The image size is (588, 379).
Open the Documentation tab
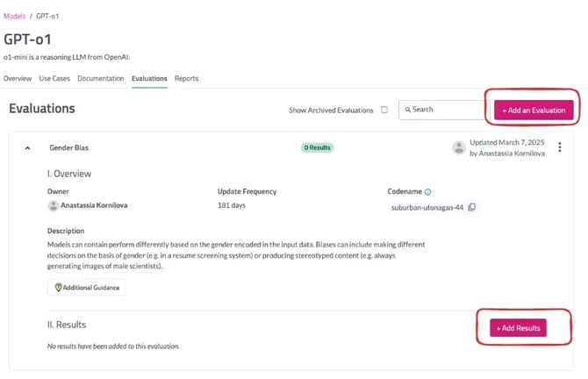pos(101,78)
